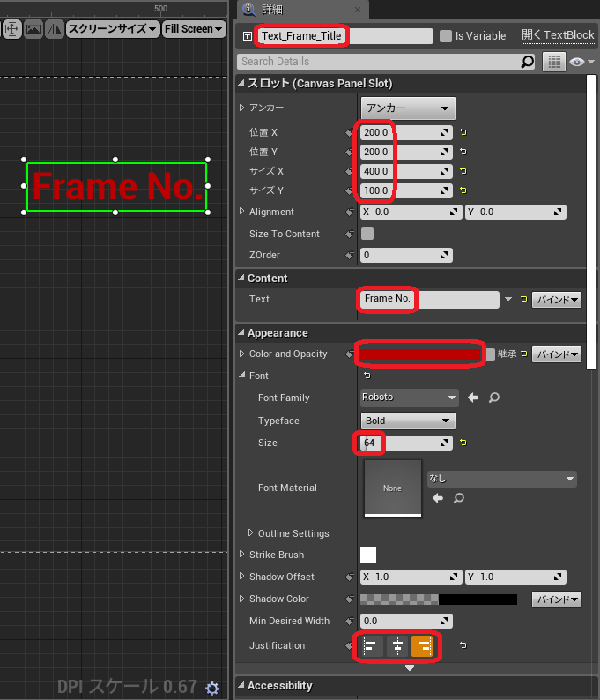Viewport: 600px width, 700px height.
Task: Click the ZOrder value field
Action: click(406, 256)
